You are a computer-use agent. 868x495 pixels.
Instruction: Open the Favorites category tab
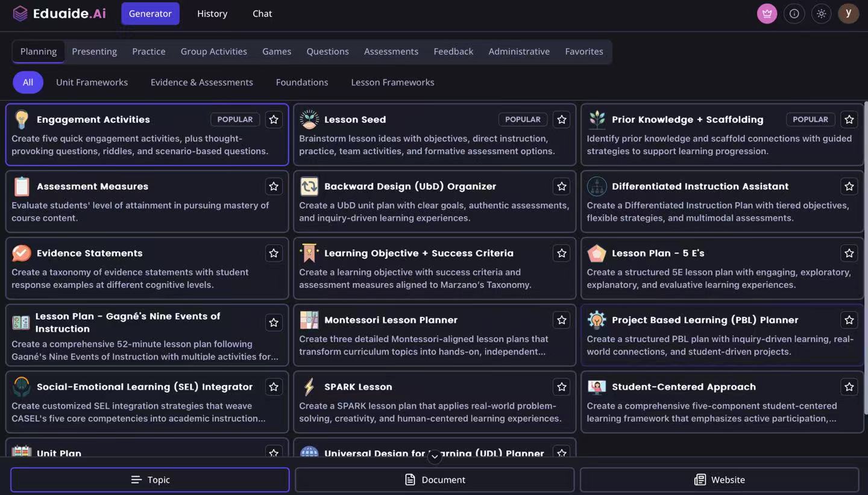(x=584, y=51)
